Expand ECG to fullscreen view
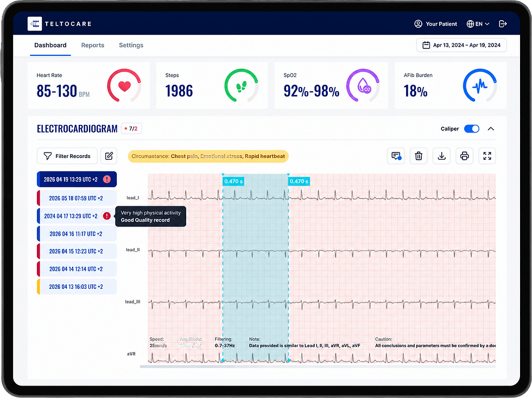The height and width of the screenshot is (398, 532). [x=487, y=156]
